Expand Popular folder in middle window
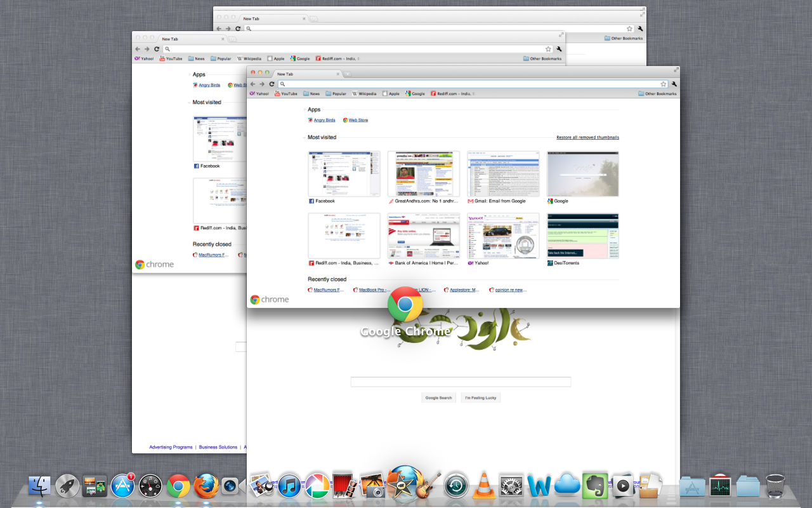 click(x=221, y=58)
